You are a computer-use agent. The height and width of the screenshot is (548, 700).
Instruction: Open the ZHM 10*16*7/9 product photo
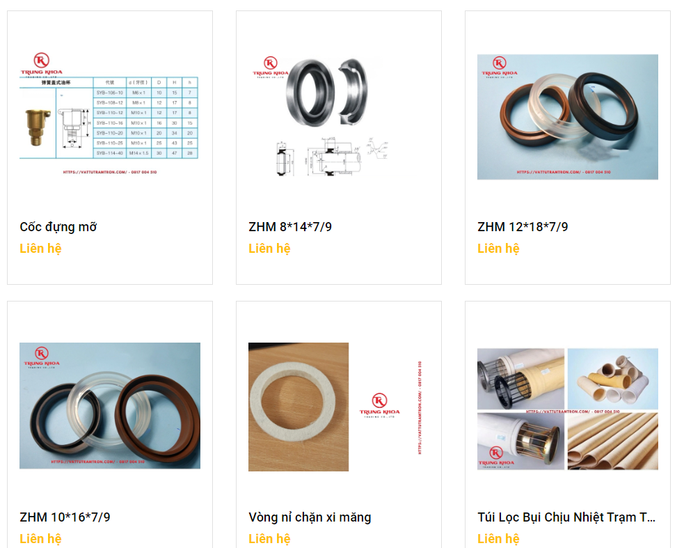tap(109, 406)
